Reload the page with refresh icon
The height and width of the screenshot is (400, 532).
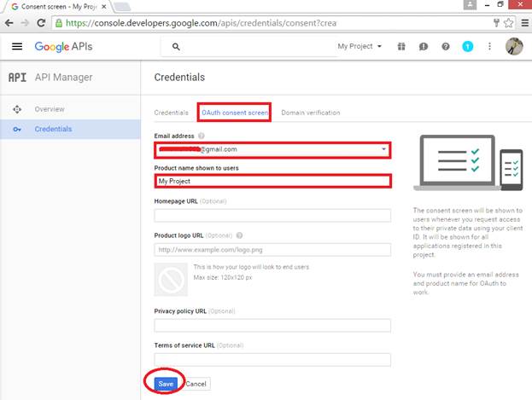coord(41,23)
